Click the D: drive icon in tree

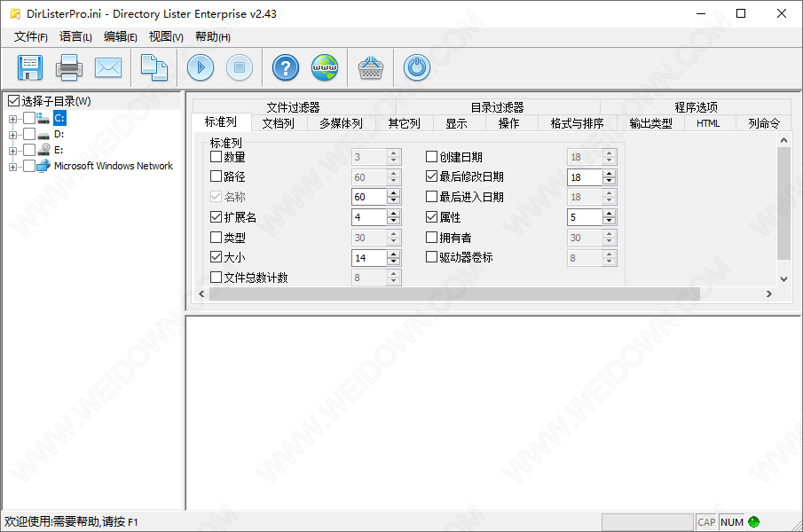(43, 135)
